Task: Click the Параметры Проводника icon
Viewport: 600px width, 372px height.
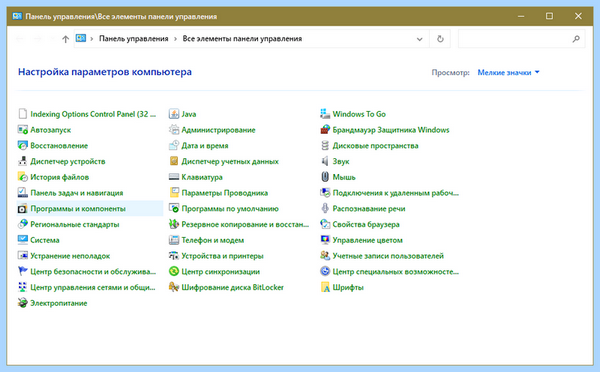Action: pos(174,193)
